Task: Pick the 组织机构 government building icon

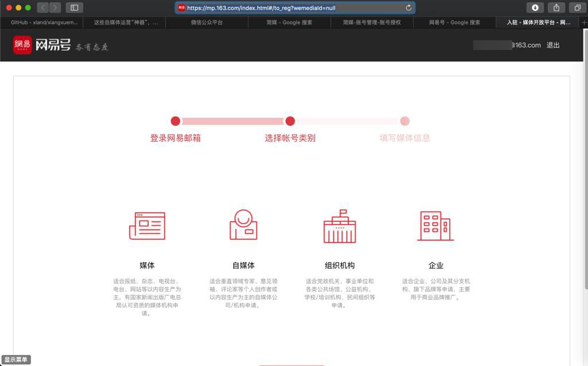Action: [x=340, y=226]
